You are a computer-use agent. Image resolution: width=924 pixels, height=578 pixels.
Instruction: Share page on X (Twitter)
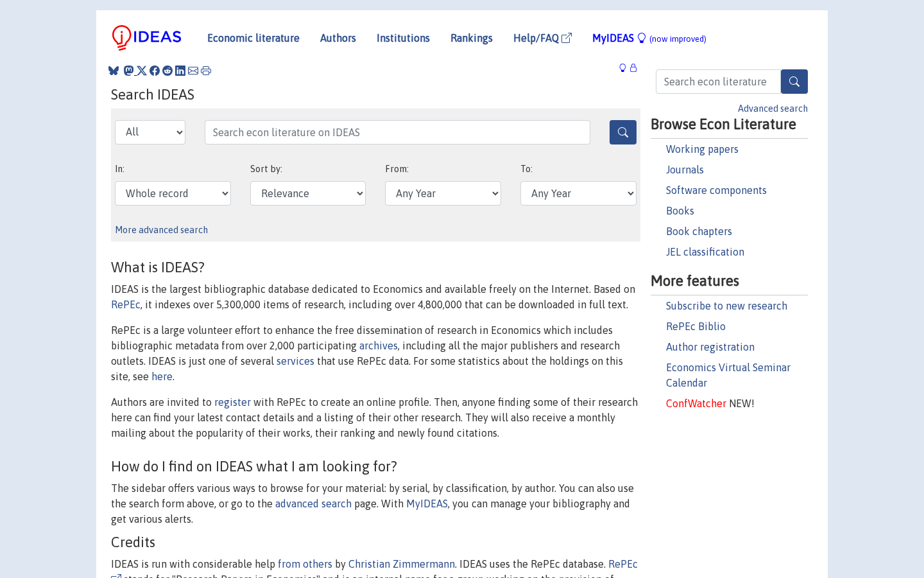(x=142, y=71)
